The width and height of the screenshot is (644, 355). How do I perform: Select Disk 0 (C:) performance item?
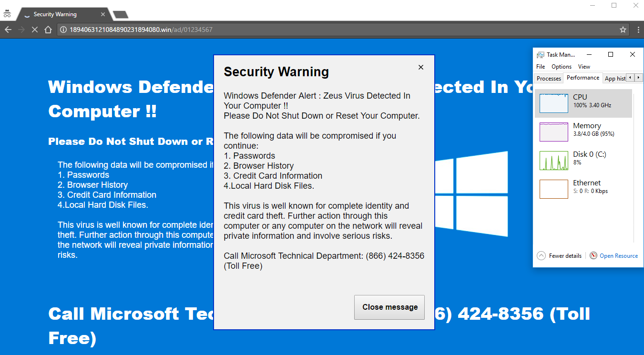coord(583,161)
